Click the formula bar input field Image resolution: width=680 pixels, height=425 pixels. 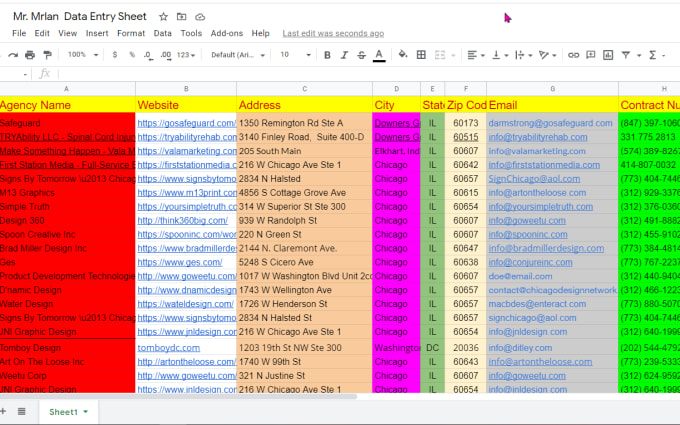tap(369, 74)
